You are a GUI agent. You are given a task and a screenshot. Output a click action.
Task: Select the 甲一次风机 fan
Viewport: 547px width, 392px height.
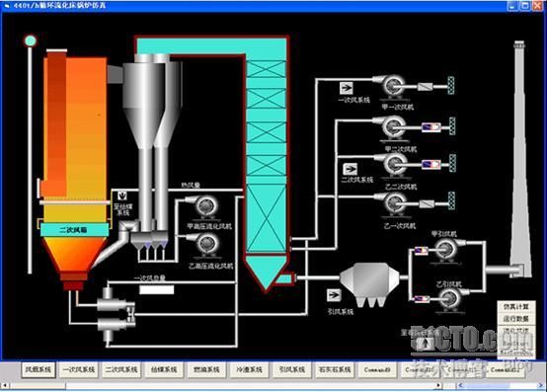[393, 86]
